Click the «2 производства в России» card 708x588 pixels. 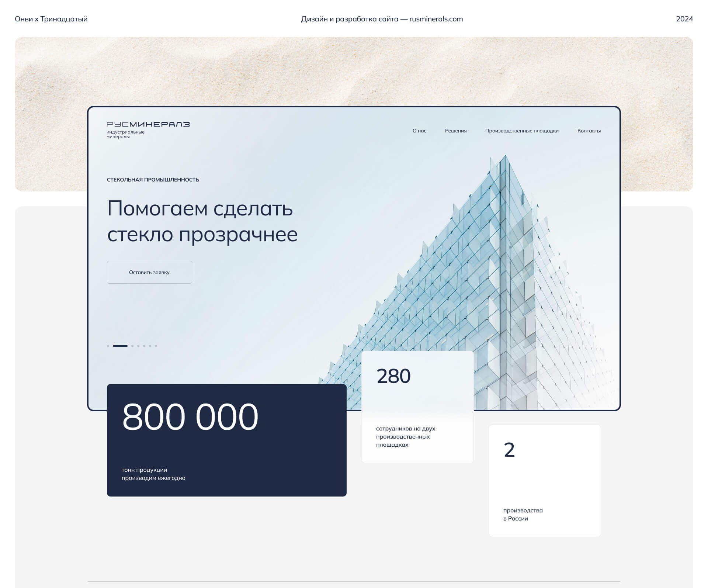click(x=544, y=480)
